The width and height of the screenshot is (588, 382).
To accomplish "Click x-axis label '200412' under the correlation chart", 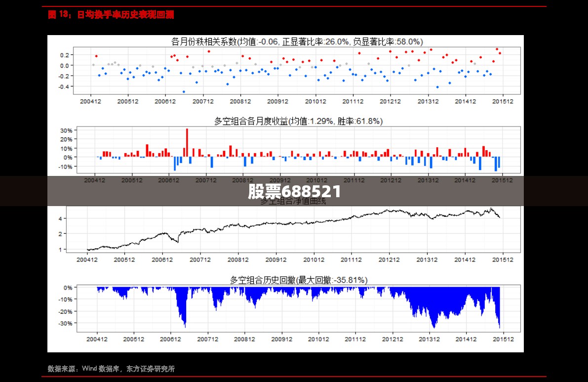I will click(90, 101).
